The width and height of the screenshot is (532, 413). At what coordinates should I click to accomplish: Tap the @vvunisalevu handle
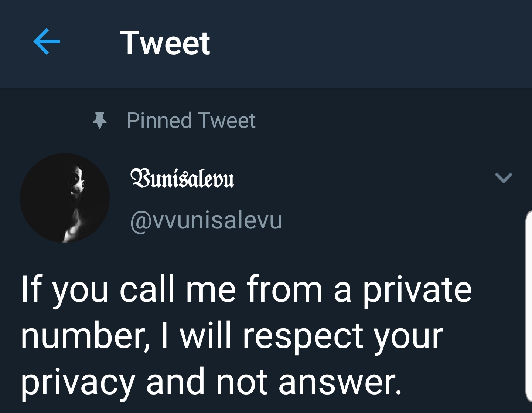point(206,220)
